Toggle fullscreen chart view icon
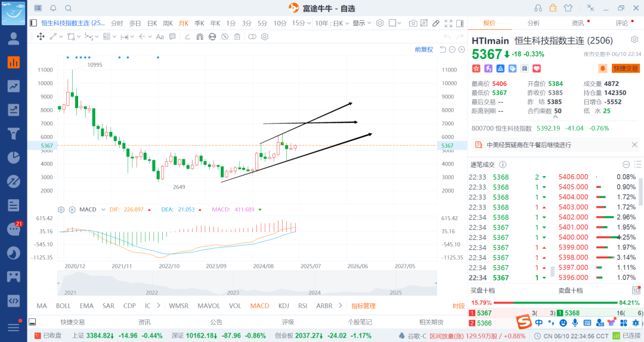 pyautogui.click(x=448, y=23)
